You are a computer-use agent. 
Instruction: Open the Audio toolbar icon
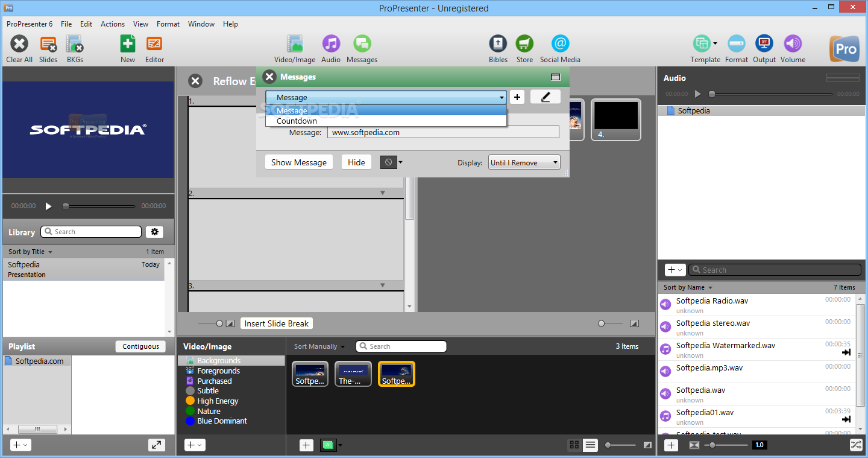click(331, 48)
